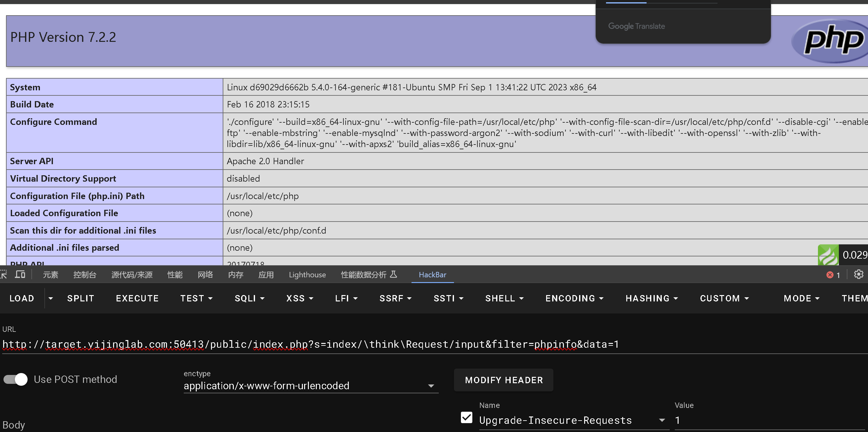868x432 pixels.
Task: Open the Lighthouse tab
Action: pyautogui.click(x=307, y=274)
